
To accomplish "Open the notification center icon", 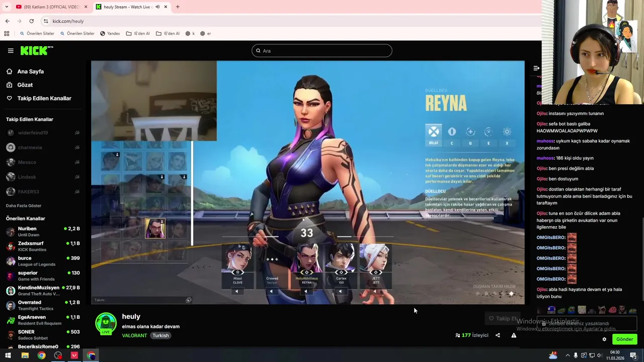I will 633,355.
